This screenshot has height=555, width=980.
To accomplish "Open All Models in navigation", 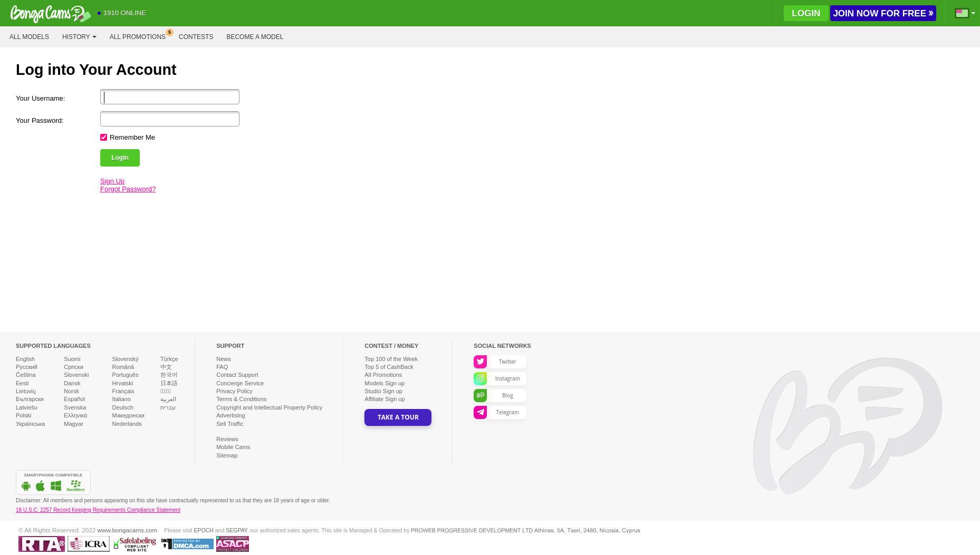I will pos(29,37).
